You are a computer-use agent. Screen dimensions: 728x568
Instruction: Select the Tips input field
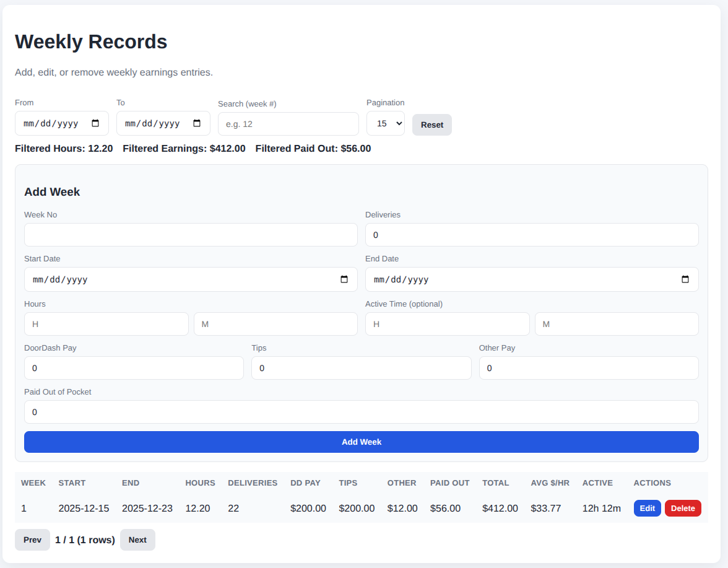point(361,368)
